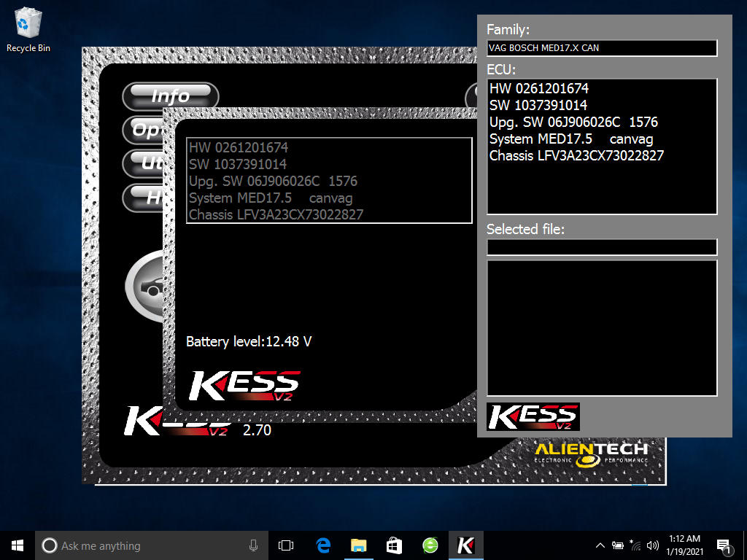Open Action Center notifications
Viewport: 747px width, 560px height.
pyautogui.click(x=724, y=545)
